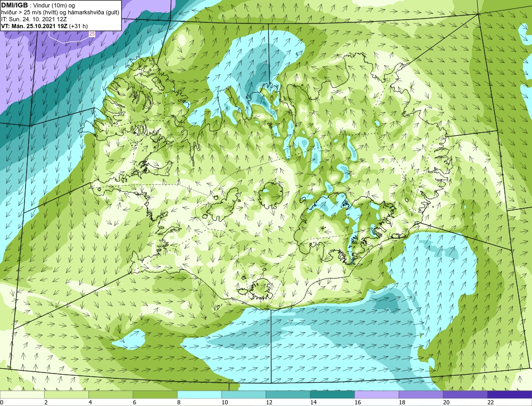Click the 4–6 m/s green legend swatch
Viewport: 532px width, 406px height.
[111, 395]
